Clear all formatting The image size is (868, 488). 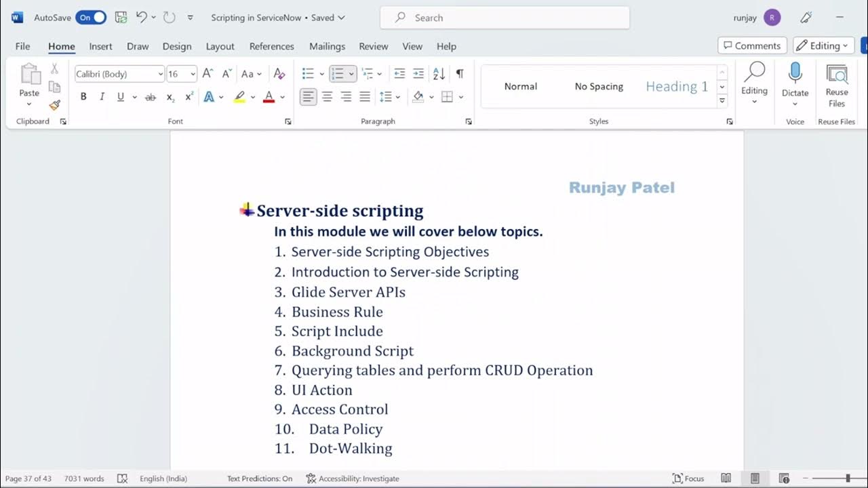[x=279, y=74]
